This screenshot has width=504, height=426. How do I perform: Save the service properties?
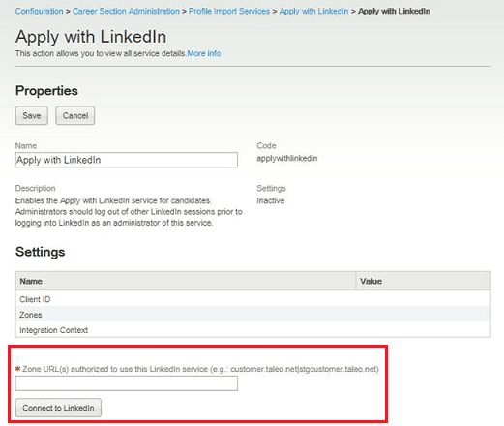pos(32,115)
